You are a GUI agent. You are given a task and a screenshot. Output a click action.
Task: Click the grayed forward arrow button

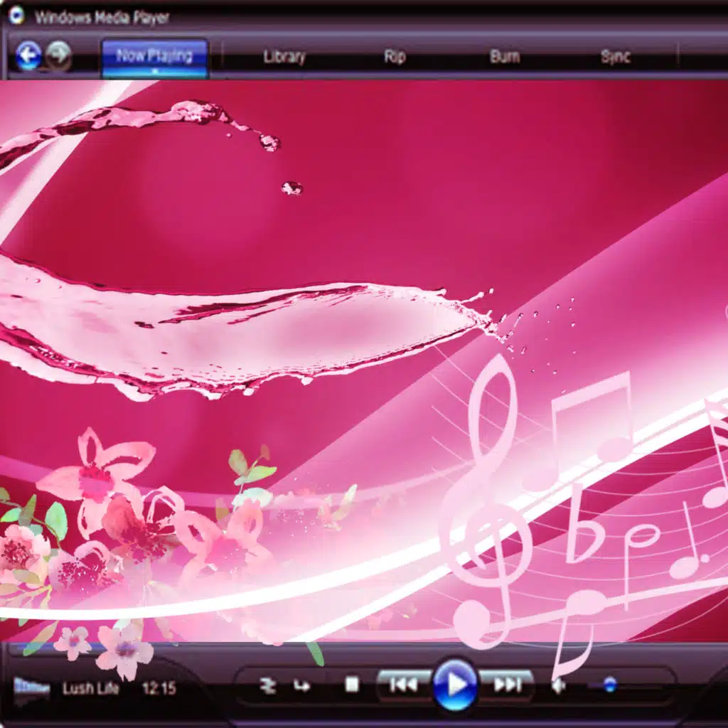tap(59, 55)
